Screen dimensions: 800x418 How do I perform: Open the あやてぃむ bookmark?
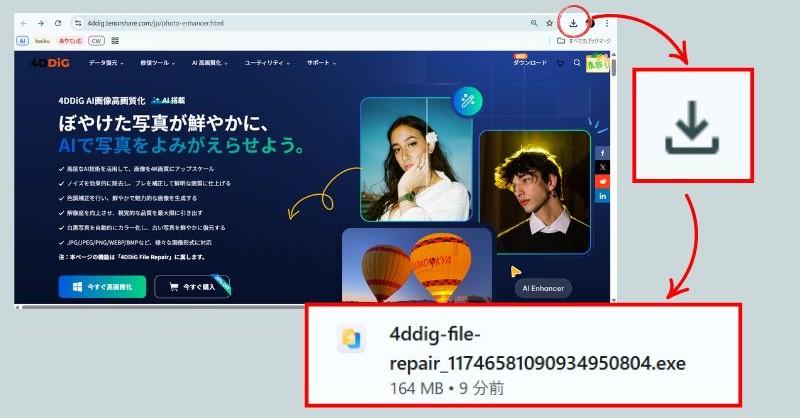click(x=70, y=41)
